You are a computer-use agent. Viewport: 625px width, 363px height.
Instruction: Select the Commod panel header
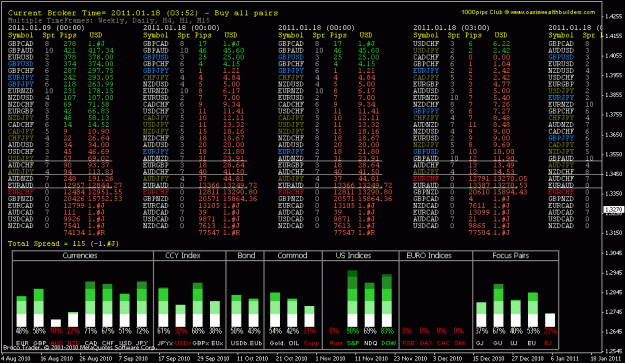292,255
